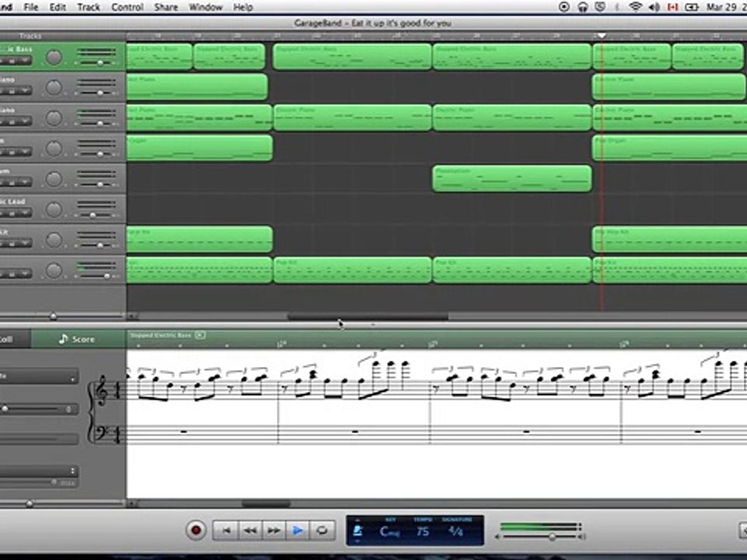Open the Cmaj key selector in LCD
Image resolution: width=747 pixels, height=560 pixels.
pyautogui.click(x=390, y=531)
